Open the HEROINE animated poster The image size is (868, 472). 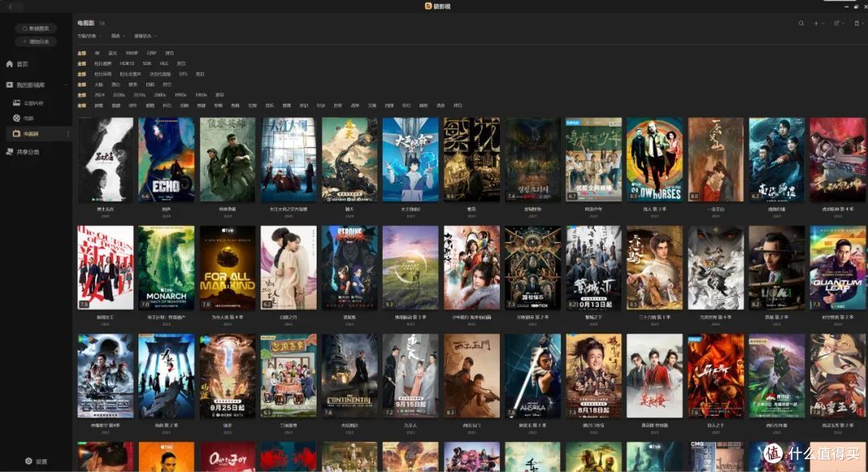coord(350,268)
